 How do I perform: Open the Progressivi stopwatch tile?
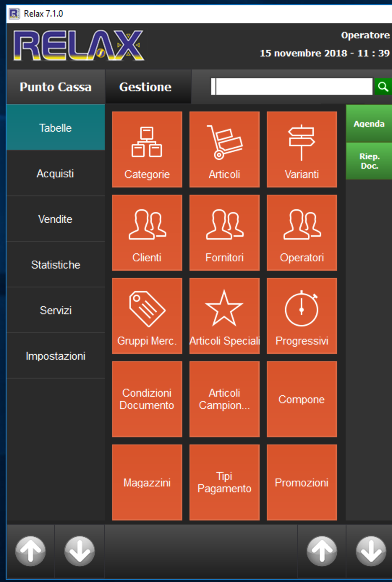click(302, 316)
